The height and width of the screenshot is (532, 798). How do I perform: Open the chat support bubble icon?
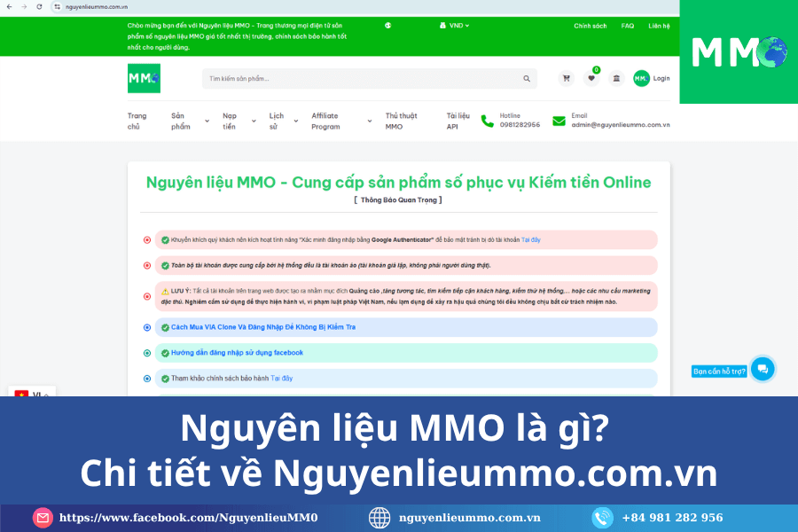tap(762, 369)
